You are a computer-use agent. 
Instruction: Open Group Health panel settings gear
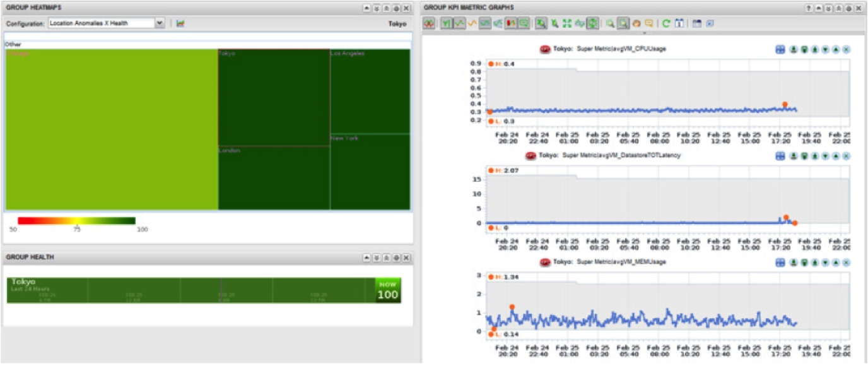pos(396,258)
